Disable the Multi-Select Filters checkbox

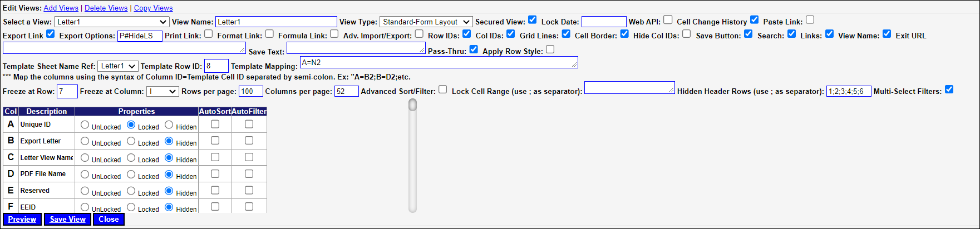point(949,89)
